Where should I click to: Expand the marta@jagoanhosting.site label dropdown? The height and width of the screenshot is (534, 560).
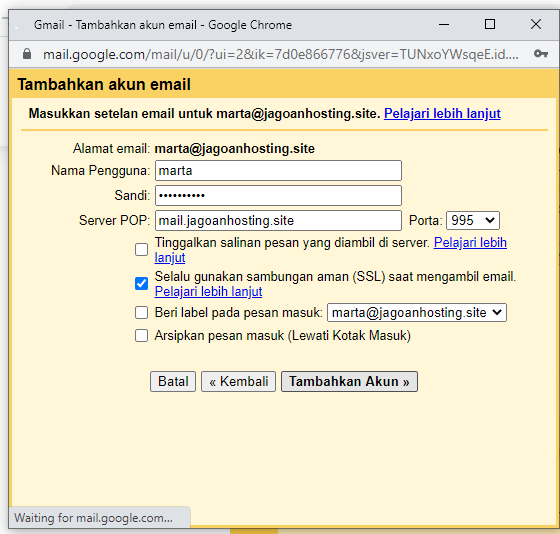click(417, 313)
